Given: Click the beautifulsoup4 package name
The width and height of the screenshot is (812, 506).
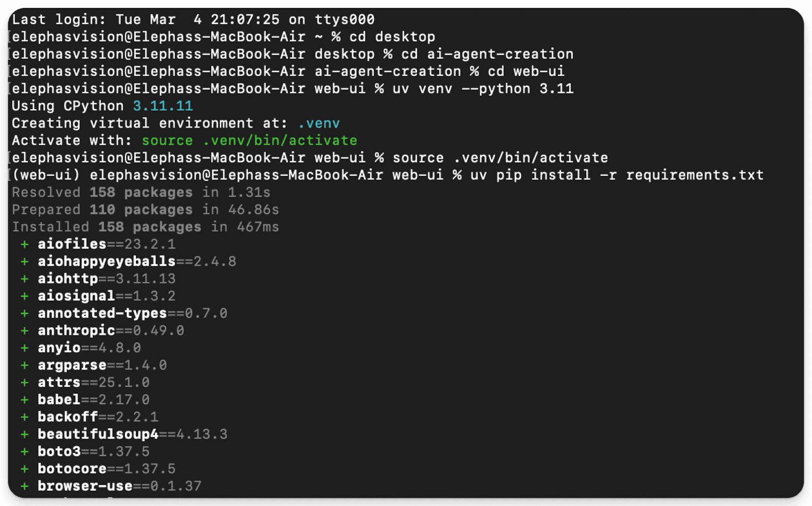Looking at the screenshot, I should tap(98, 435).
